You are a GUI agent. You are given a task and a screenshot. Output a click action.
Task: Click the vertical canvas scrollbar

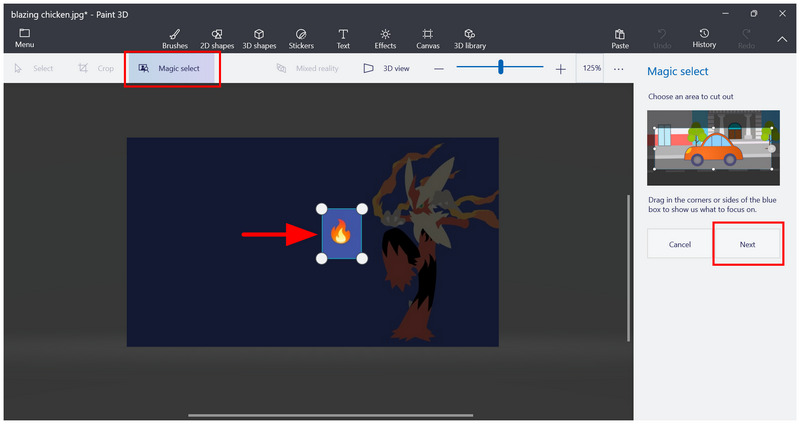point(628,268)
